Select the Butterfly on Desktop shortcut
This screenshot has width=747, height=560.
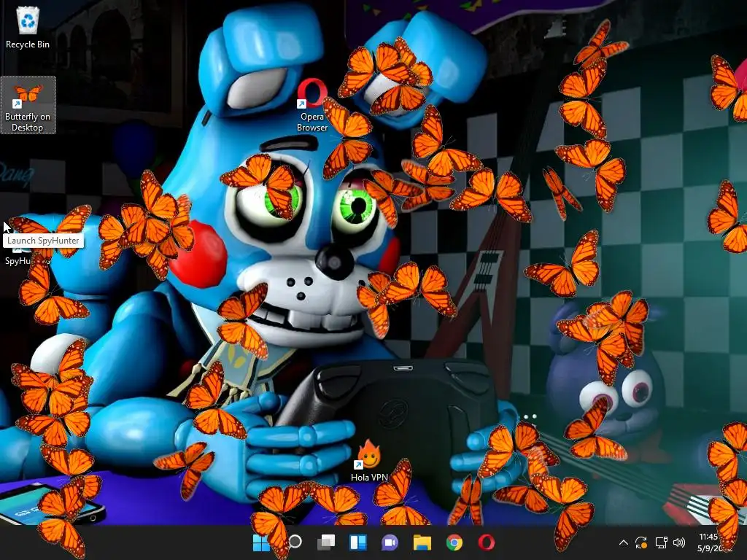pos(28,105)
